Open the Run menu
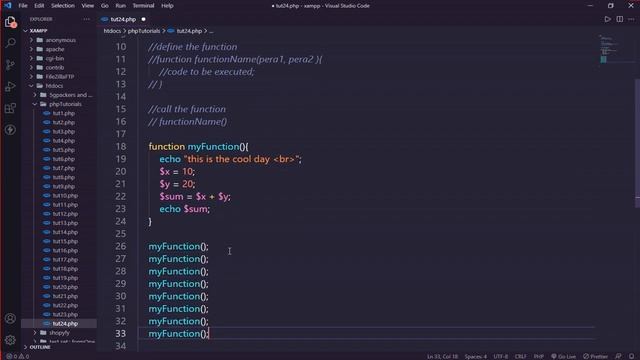The height and width of the screenshot is (360, 640). pyautogui.click(x=120, y=6)
